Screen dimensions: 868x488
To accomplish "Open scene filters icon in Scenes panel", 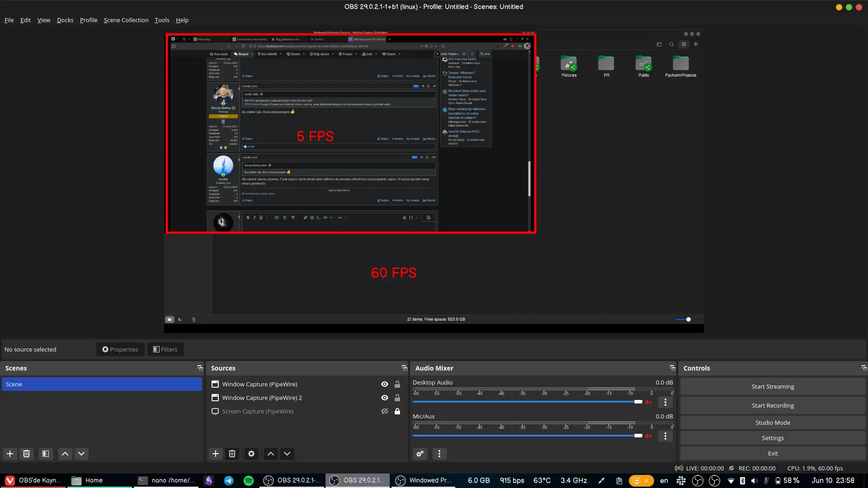I will (46, 454).
